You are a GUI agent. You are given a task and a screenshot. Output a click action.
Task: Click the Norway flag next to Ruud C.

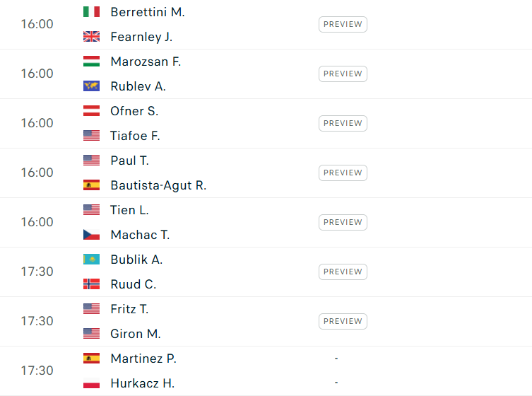tap(91, 284)
